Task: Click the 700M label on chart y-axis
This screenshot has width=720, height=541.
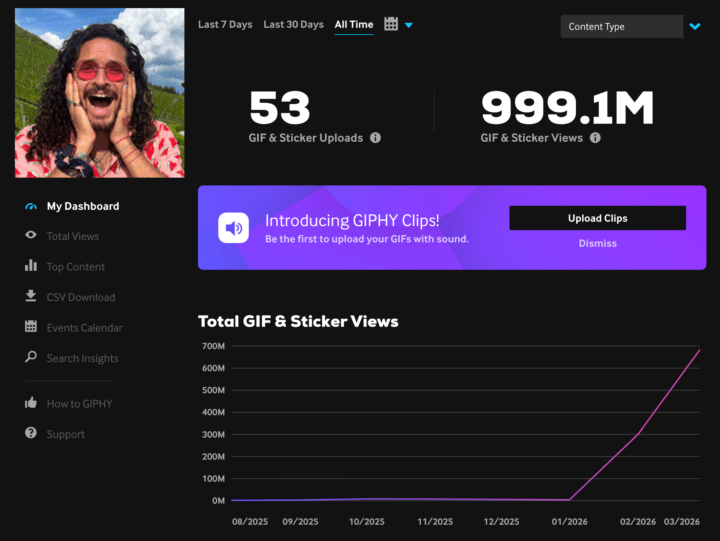Action: [214, 346]
